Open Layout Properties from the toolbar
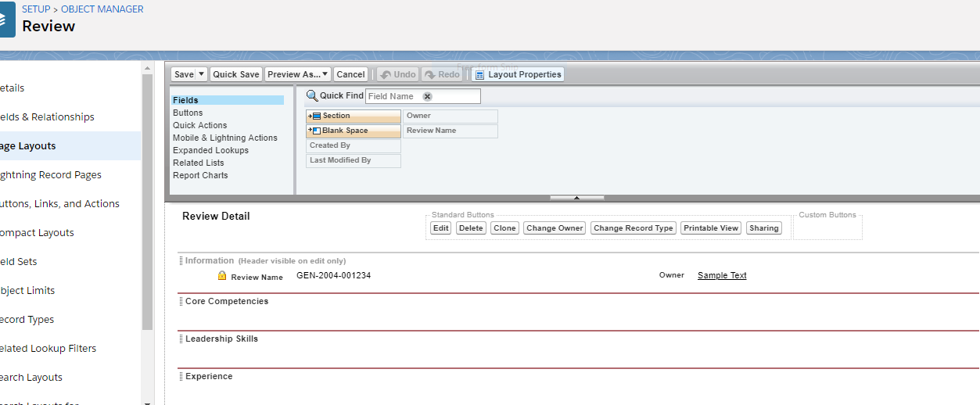This screenshot has height=405, width=980. click(x=518, y=74)
